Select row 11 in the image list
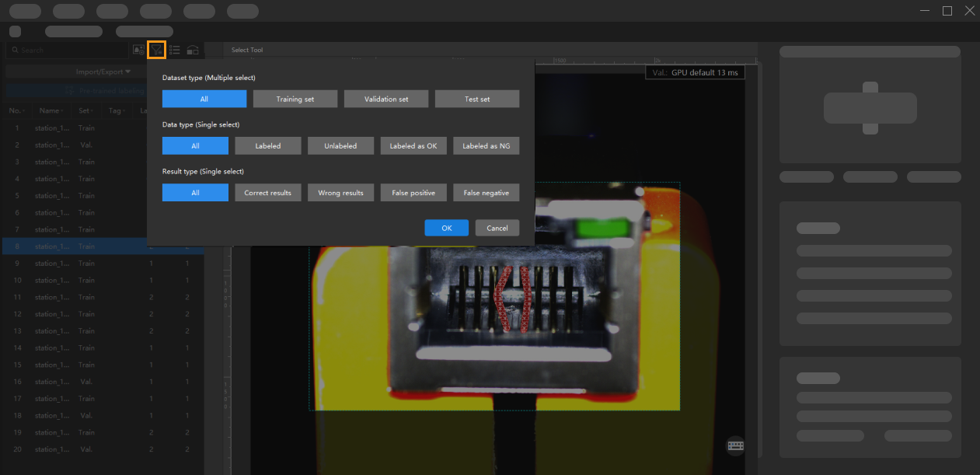 coord(102,297)
